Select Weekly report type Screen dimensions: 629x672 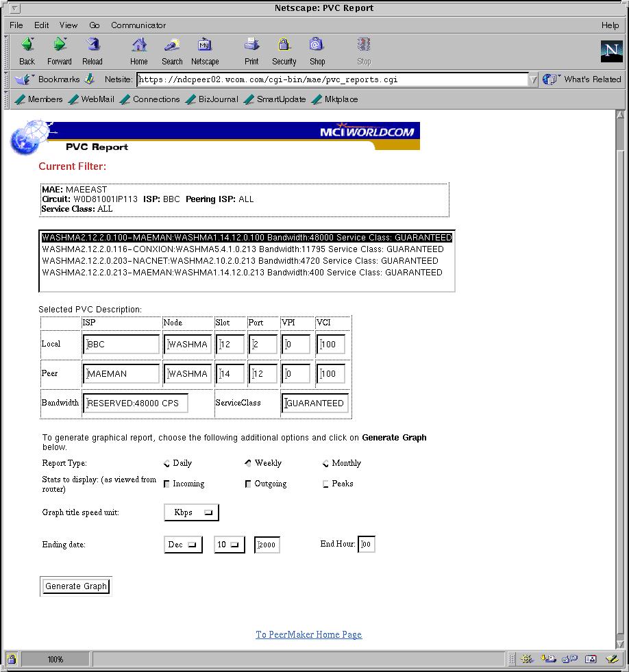point(248,463)
